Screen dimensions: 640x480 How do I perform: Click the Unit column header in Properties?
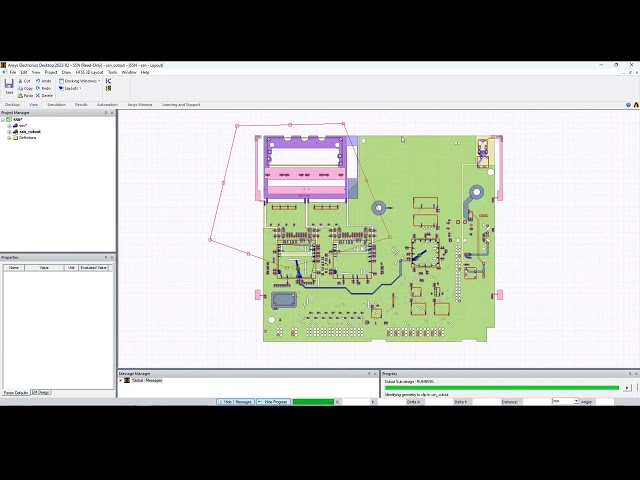(x=71, y=268)
